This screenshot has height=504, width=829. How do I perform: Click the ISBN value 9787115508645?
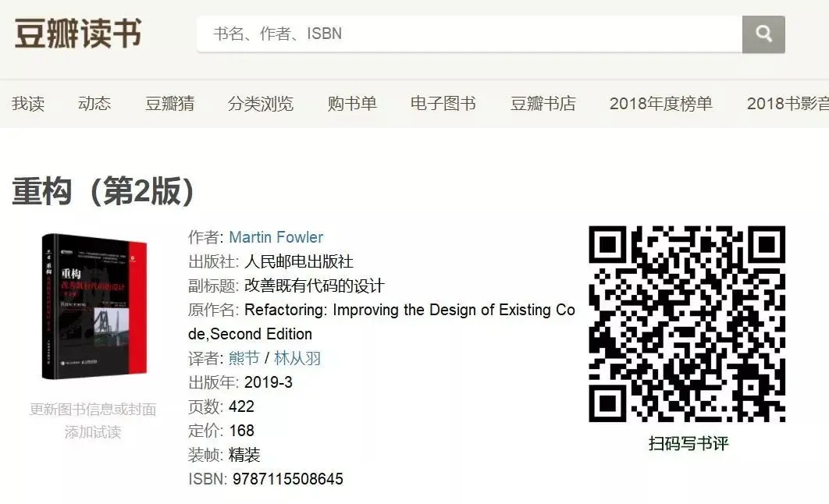[x=288, y=479]
